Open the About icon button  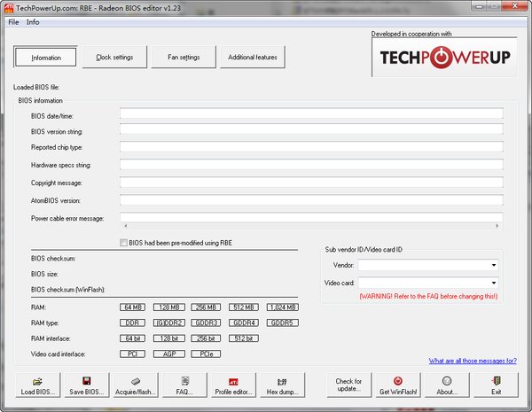(447, 381)
